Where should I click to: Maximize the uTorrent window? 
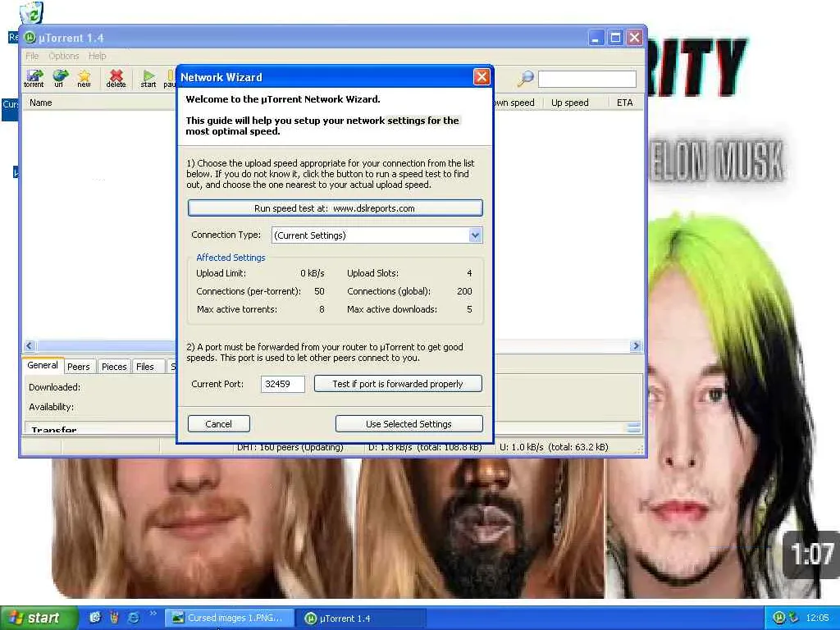[x=615, y=38]
